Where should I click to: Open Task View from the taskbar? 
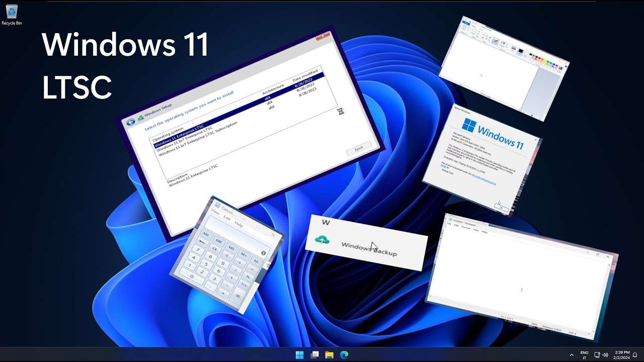[x=314, y=355]
